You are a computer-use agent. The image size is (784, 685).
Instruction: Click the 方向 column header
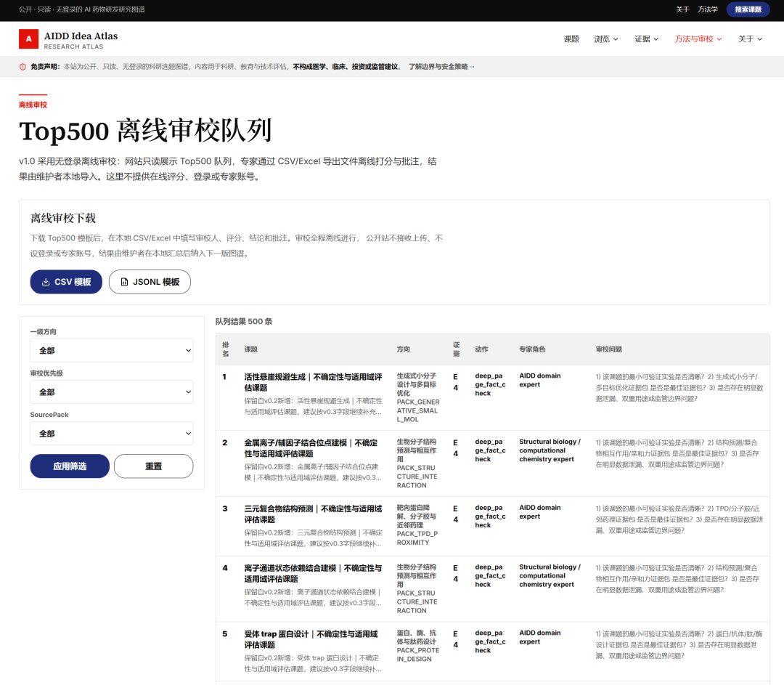click(x=403, y=349)
